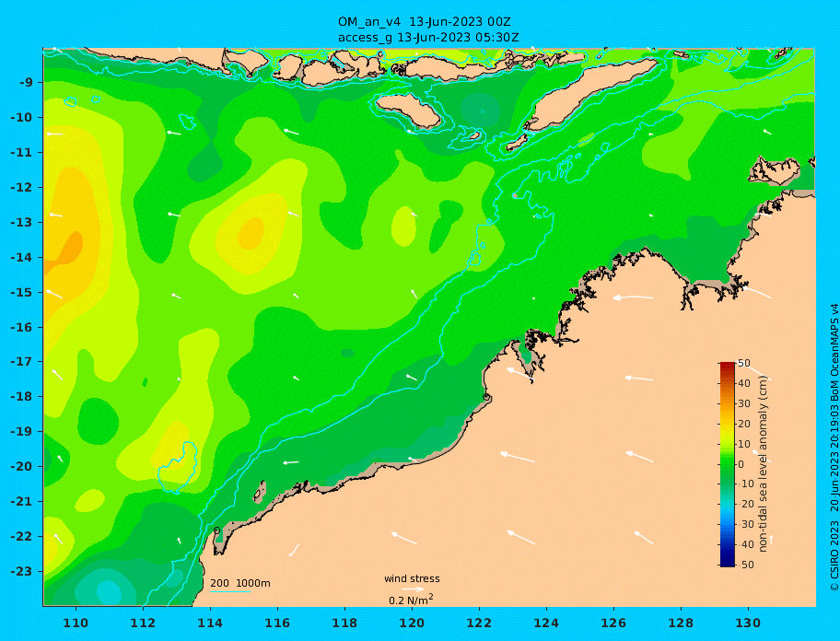Click the "non-tidal sea level anomaly (cm)" label
Screen dimensions: 840x641
point(764,464)
